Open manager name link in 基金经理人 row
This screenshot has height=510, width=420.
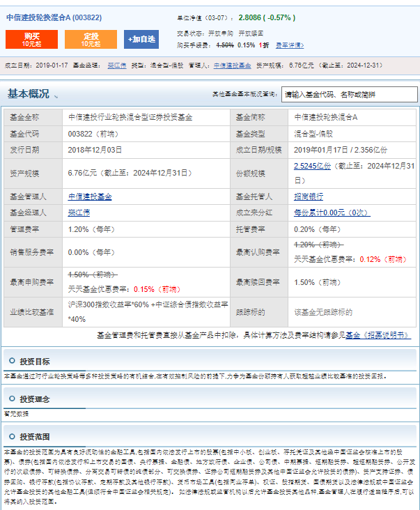pyautogui.click(x=79, y=212)
